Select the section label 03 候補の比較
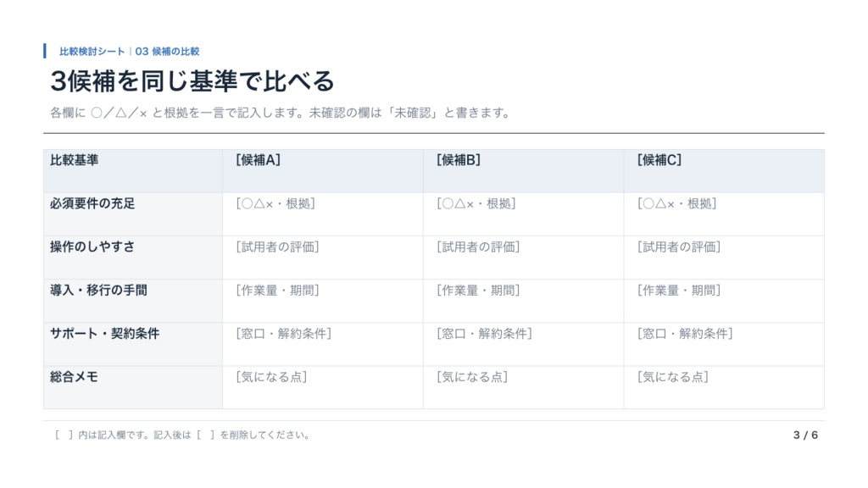Viewport: 868px width, 488px height. (x=167, y=52)
